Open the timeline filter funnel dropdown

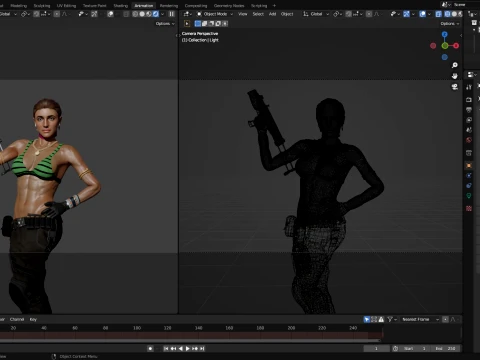click(391, 319)
